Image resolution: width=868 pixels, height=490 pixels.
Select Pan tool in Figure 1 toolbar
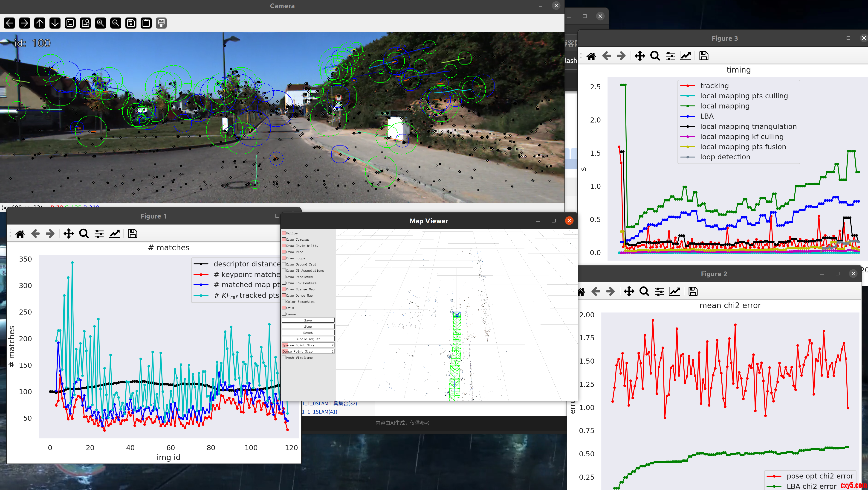click(x=69, y=234)
